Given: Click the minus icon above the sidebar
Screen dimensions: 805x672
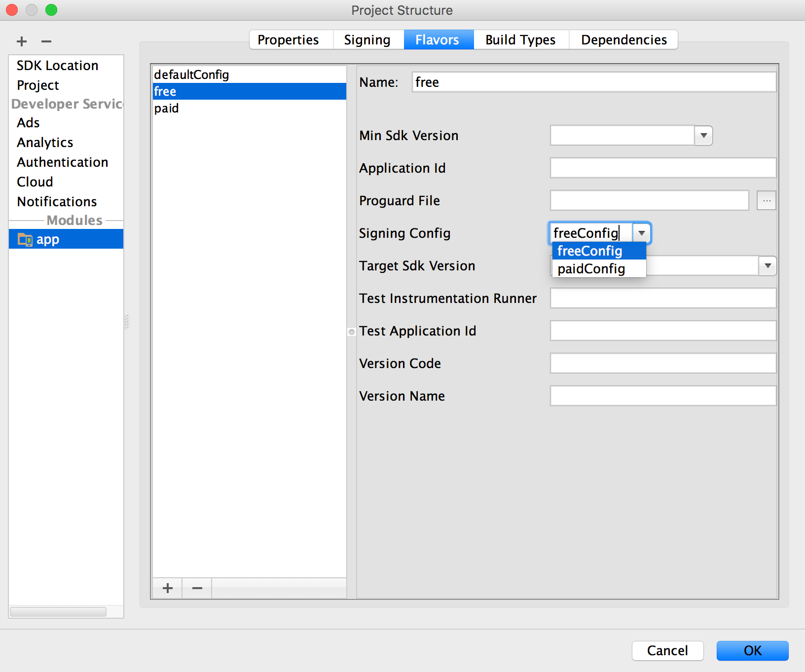Looking at the screenshot, I should tap(46, 41).
